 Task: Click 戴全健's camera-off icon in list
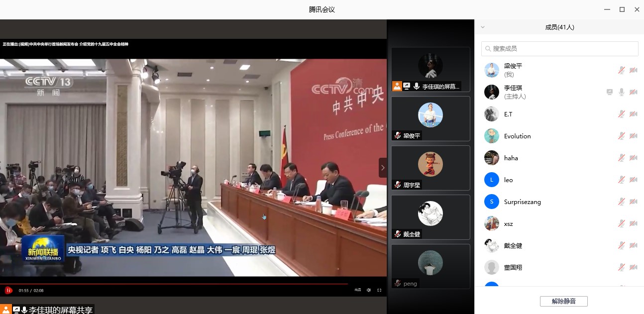coord(634,245)
